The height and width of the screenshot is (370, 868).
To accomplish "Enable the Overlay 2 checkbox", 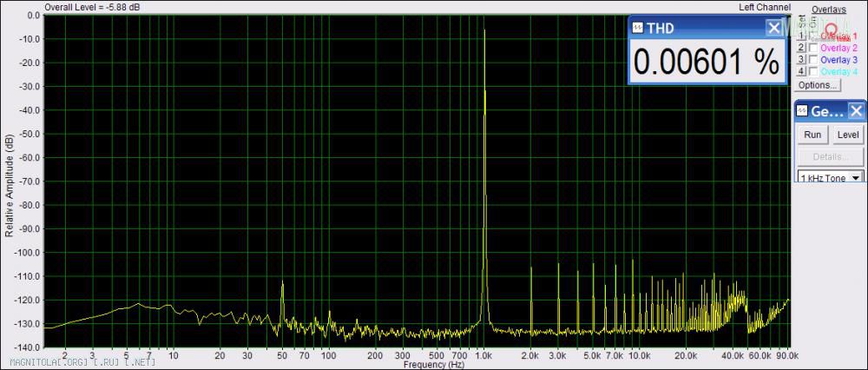I will (x=813, y=48).
